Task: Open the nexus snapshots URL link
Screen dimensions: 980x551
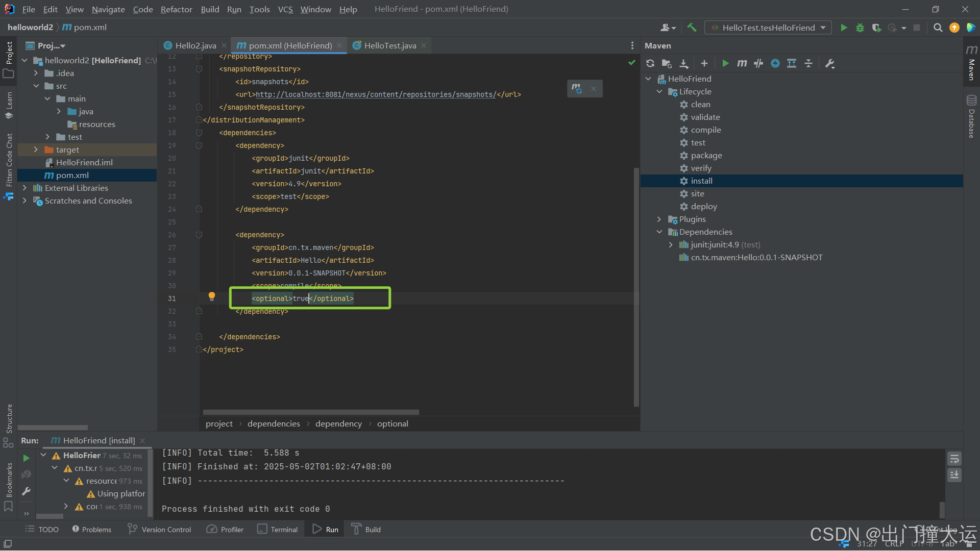Action: coord(375,94)
